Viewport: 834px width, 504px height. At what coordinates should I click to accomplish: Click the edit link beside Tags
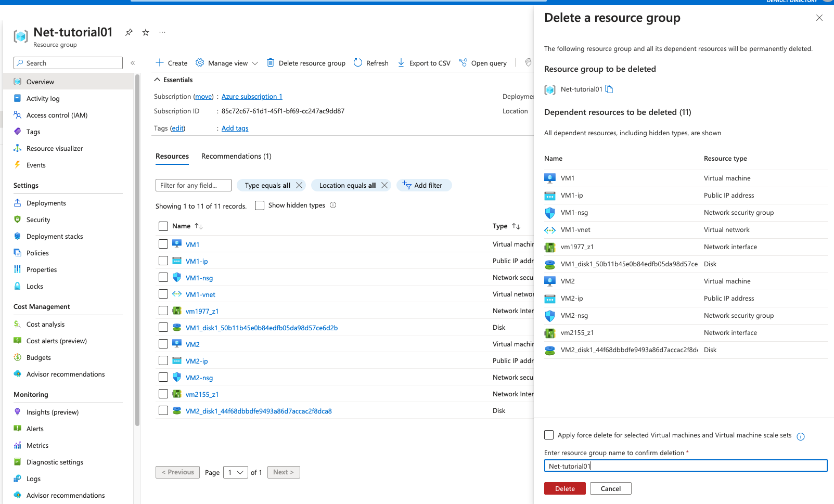(x=178, y=128)
